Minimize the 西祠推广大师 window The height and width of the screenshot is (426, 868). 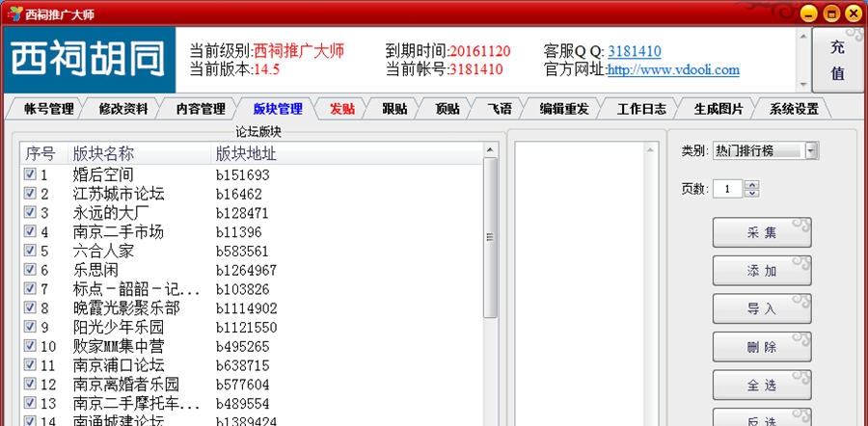point(809,13)
